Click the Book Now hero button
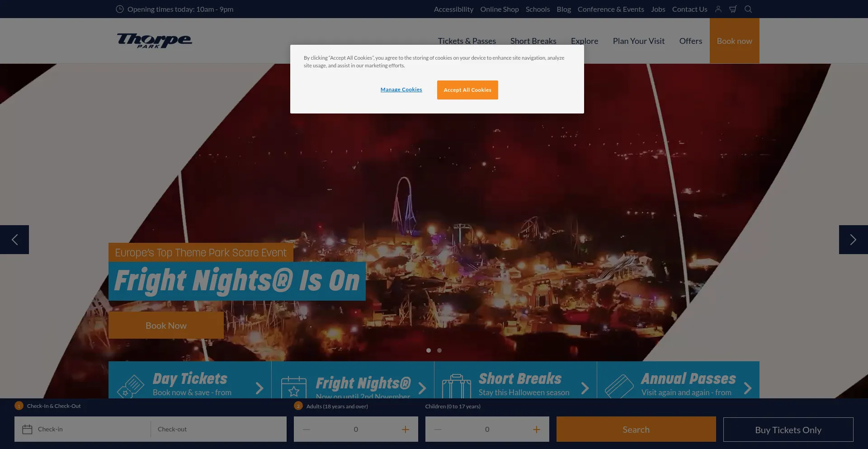Viewport: 868px width, 449px height. (166, 325)
